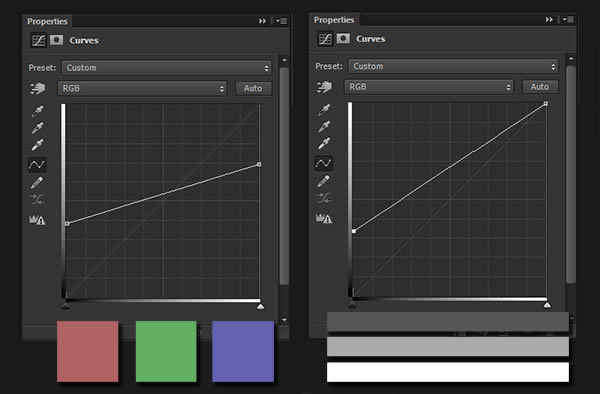Viewport: 600px width, 394px height.
Task: Click the layer mask icon in right panel
Action: pyautogui.click(x=343, y=38)
